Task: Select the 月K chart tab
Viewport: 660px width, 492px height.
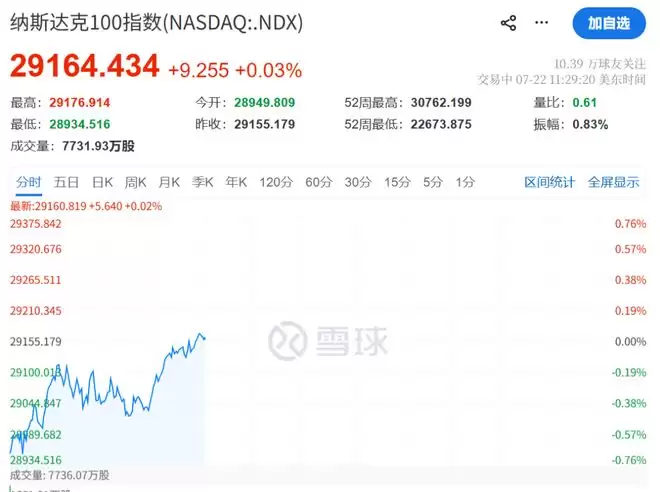Action: coord(169,182)
